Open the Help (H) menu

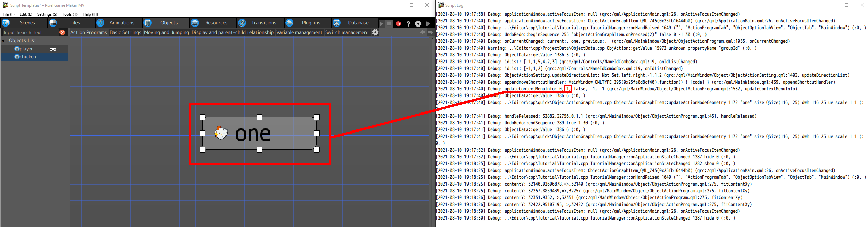90,14
